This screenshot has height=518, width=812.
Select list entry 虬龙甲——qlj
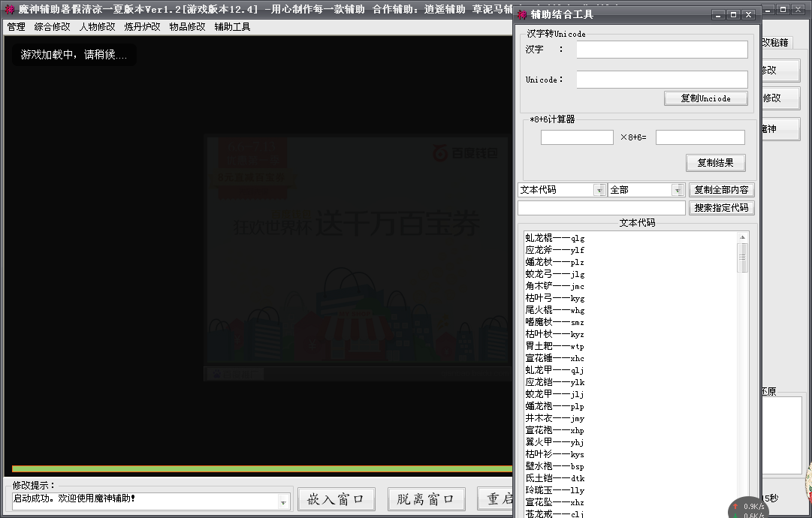(555, 370)
